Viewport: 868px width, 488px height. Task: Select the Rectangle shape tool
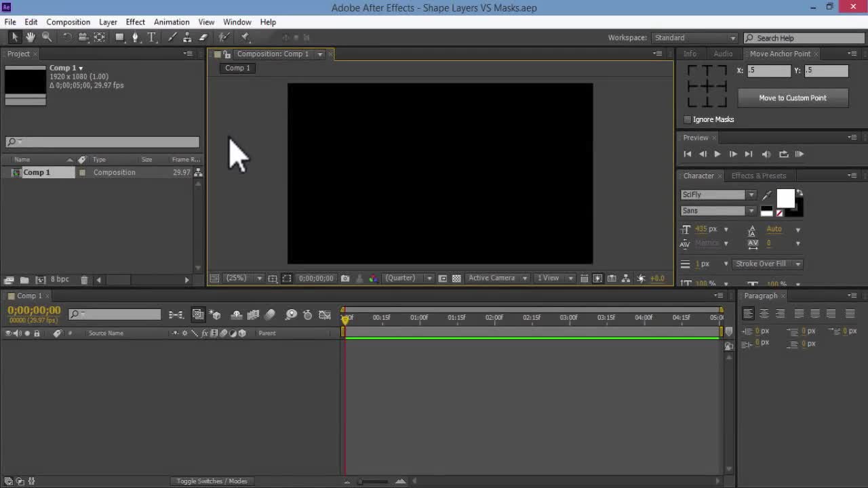pyautogui.click(x=120, y=38)
